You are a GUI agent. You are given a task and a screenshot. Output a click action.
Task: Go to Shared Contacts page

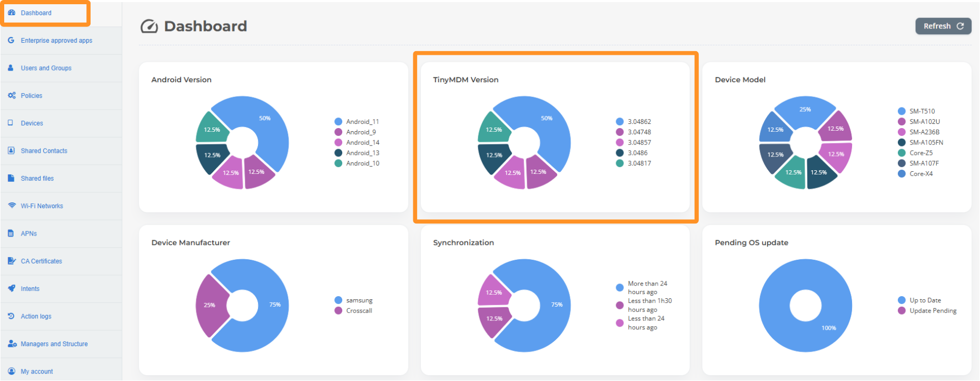coord(44,151)
